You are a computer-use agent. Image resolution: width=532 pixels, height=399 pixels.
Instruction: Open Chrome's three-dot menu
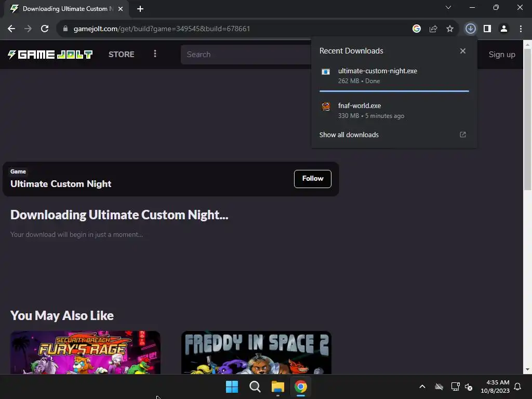521,29
